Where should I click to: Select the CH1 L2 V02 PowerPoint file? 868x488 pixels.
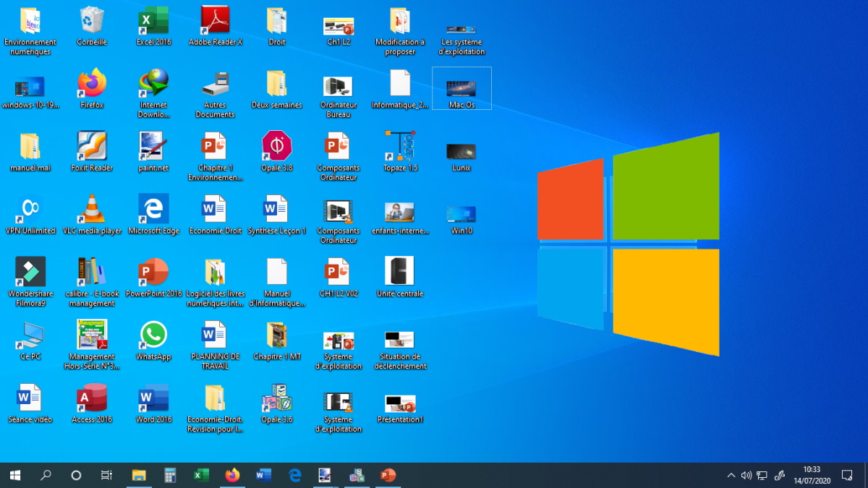[338, 278]
